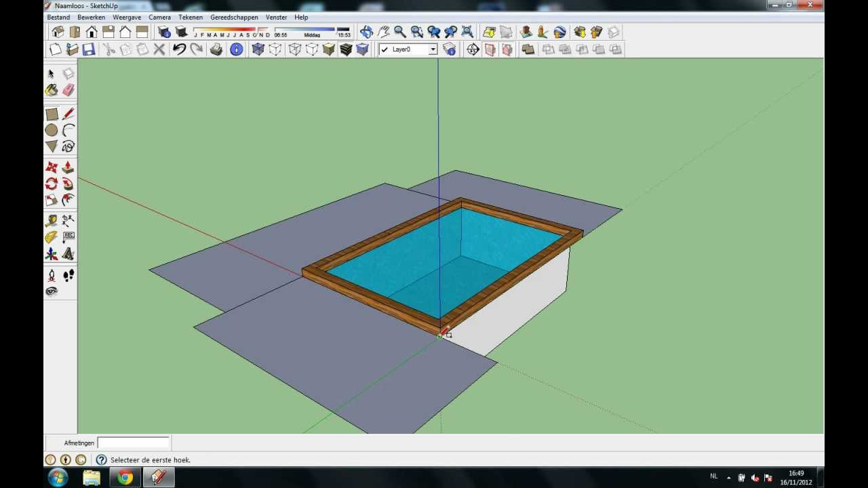Screen dimensions: 868x488
Task: Open the Camera menu
Action: (159, 17)
